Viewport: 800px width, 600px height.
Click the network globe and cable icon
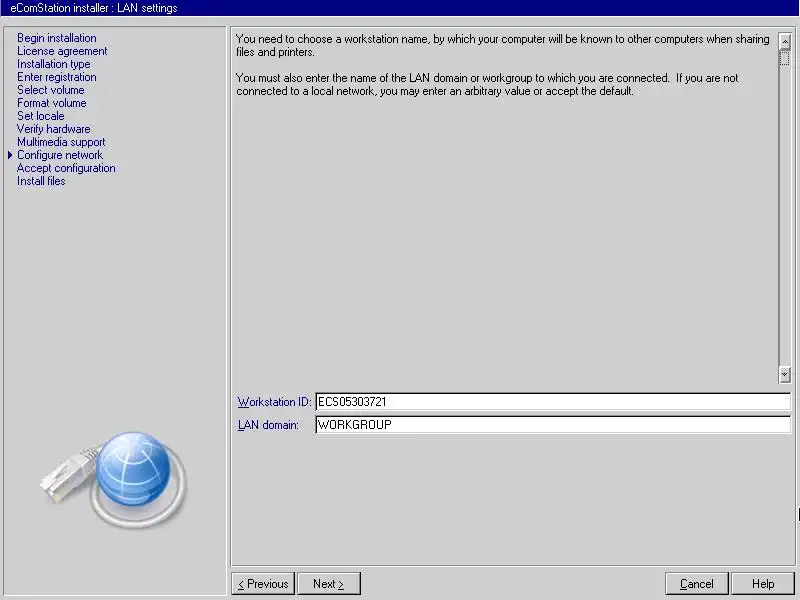coord(114,480)
